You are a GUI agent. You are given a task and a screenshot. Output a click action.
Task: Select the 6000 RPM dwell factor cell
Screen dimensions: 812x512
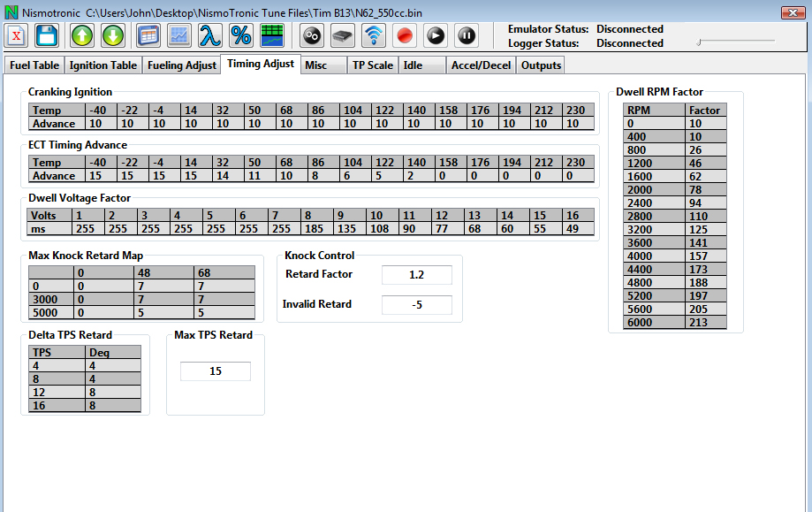705,323
